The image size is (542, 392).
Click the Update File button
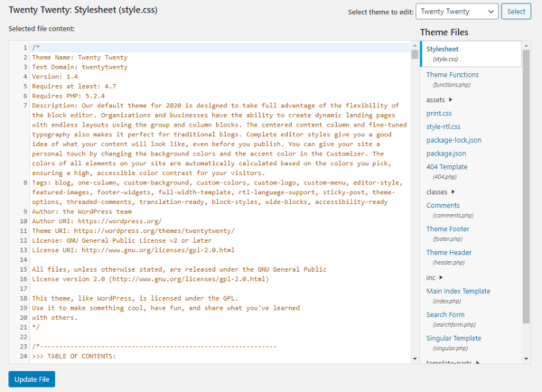tap(32, 378)
